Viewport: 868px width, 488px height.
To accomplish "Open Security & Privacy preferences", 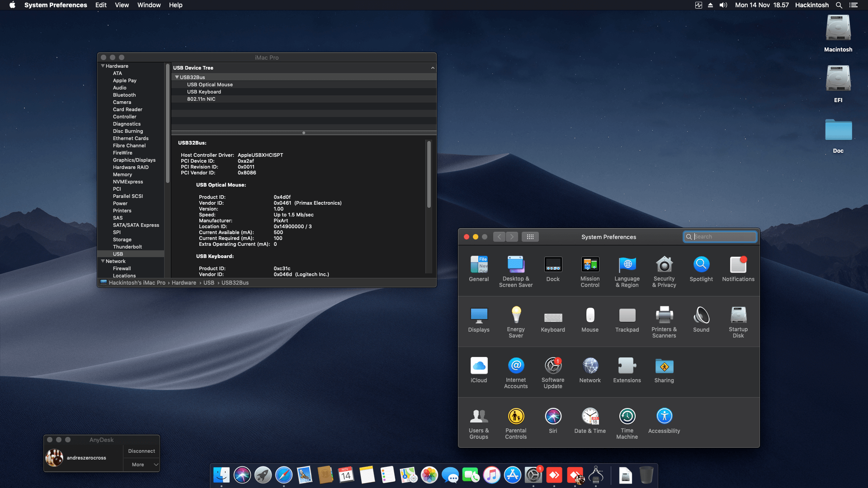I will [664, 271].
